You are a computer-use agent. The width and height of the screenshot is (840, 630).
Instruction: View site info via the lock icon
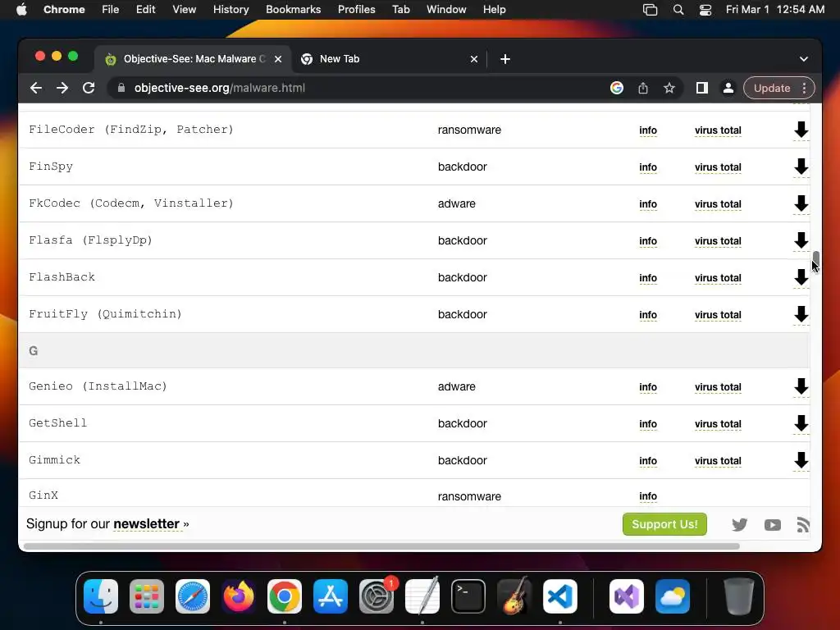[121, 88]
